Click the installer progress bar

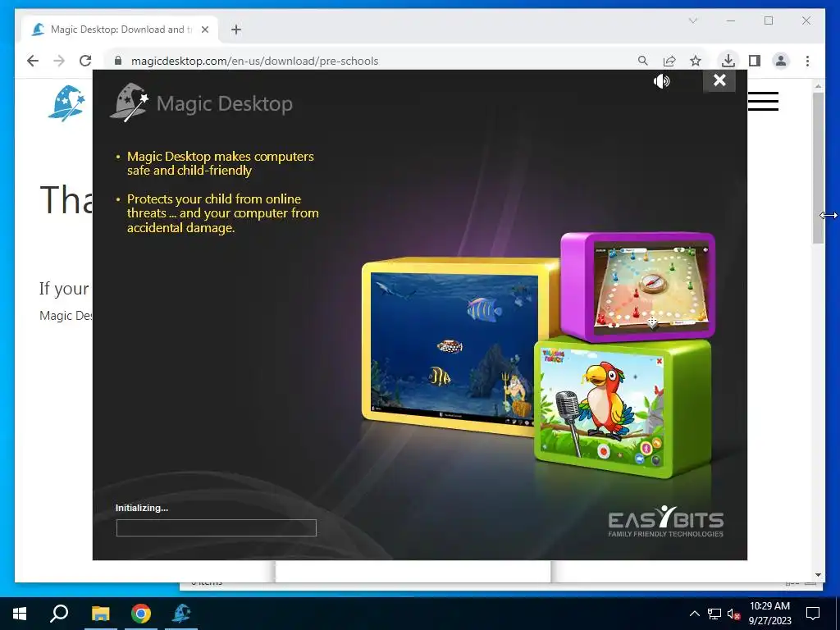point(216,527)
